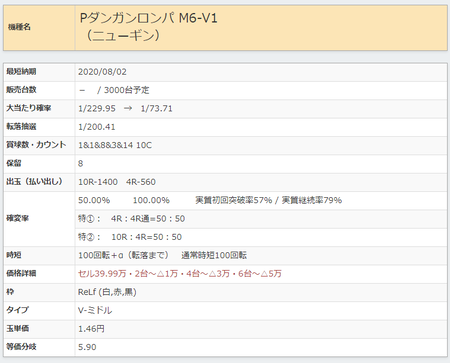Select the '100.00%' value

[151, 200]
